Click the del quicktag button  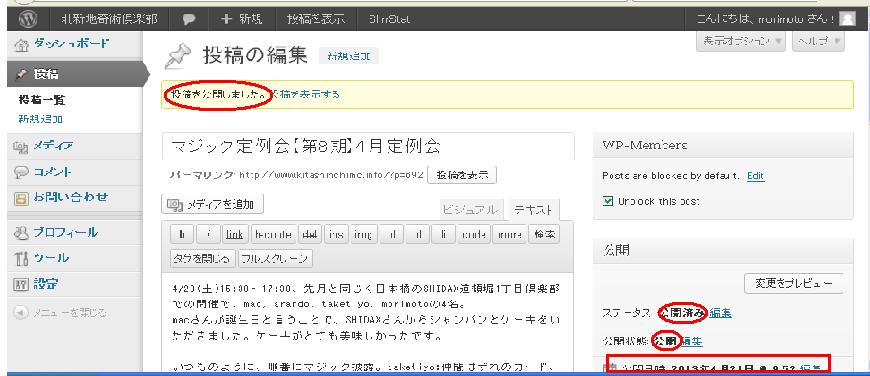click(310, 235)
